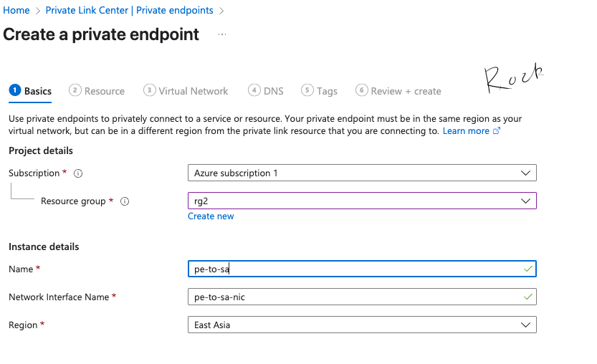The width and height of the screenshot is (597, 364).
Task: Click the step 5 circle for Tags
Action: click(x=307, y=90)
